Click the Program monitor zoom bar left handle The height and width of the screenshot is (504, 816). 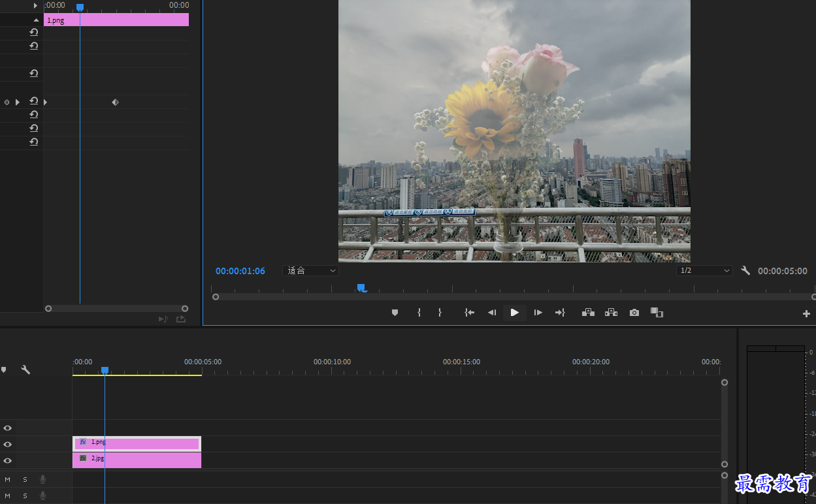click(216, 297)
